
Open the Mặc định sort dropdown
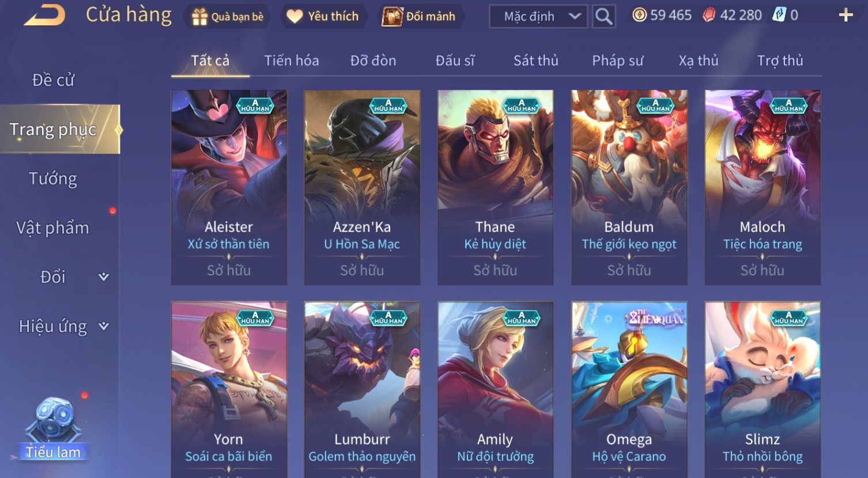pyautogui.click(x=538, y=17)
